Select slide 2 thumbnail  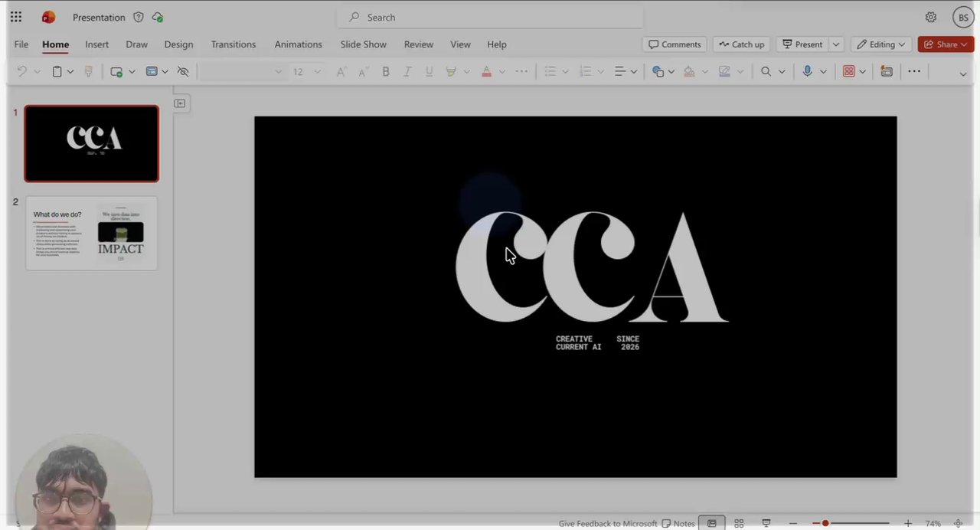coord(91,234)
